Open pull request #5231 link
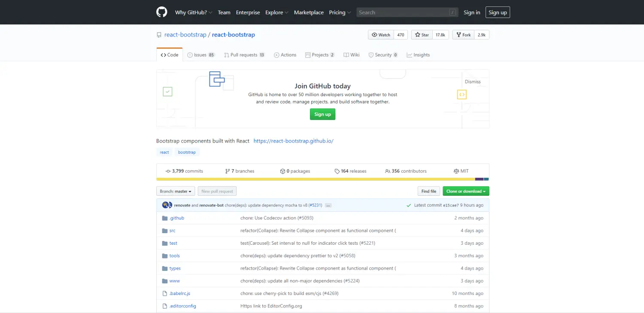Image resolution: width=644 pixels, height=313 pixels. click(x=316, y=205)
